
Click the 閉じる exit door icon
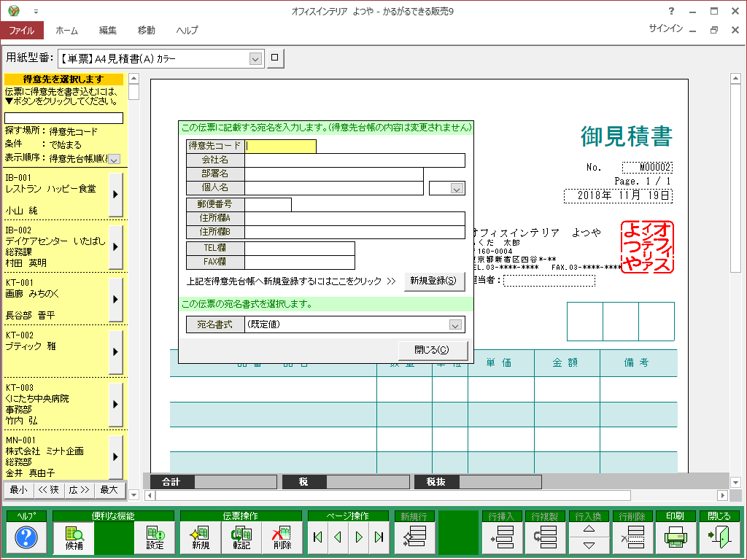pyautogui.click(x=719, y=537)
